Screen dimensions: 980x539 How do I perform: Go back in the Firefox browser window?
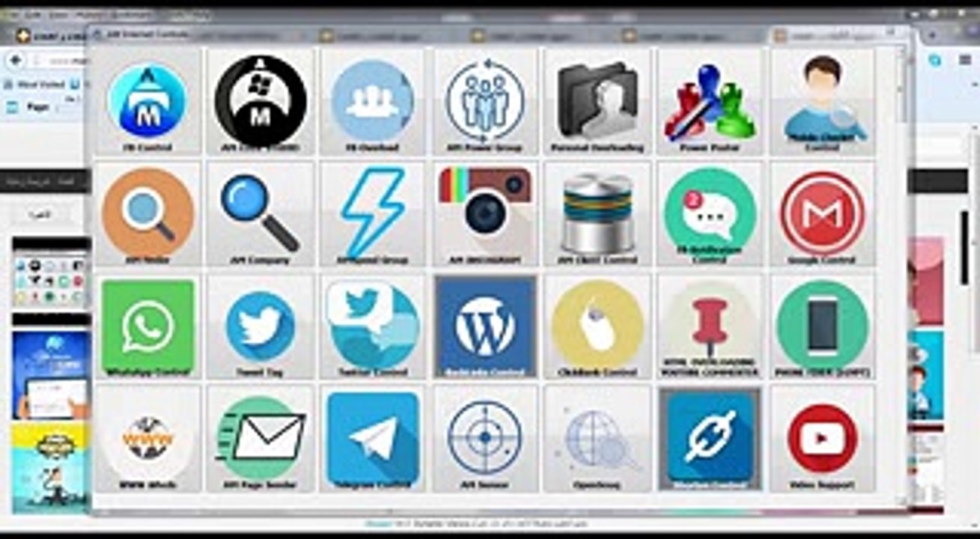(15, 60)
